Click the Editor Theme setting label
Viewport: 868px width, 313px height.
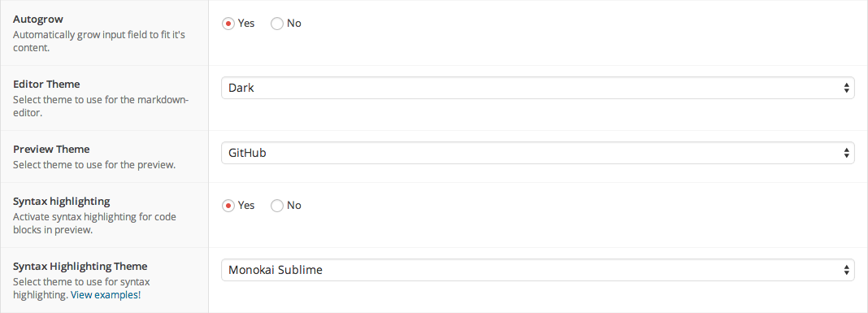(46, 85)
